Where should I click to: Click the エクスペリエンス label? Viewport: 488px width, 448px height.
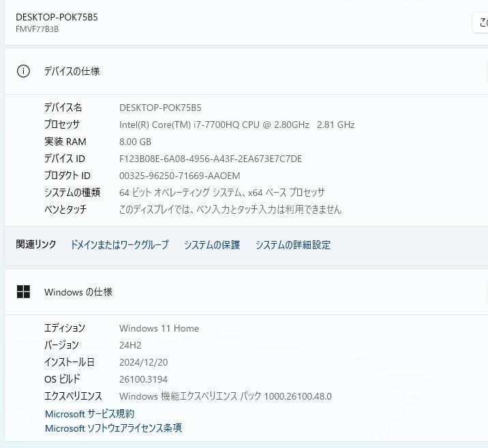73,396
